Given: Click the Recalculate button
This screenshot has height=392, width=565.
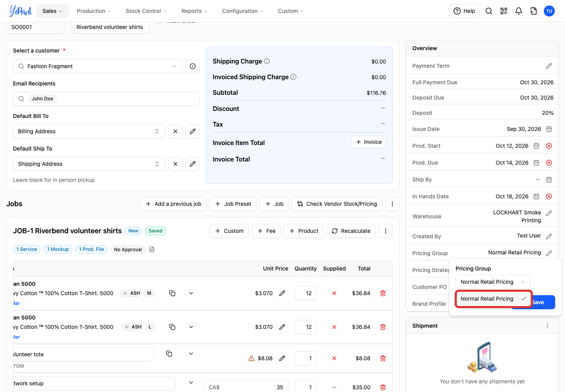Looking at the screenshot, I should 351,231.
